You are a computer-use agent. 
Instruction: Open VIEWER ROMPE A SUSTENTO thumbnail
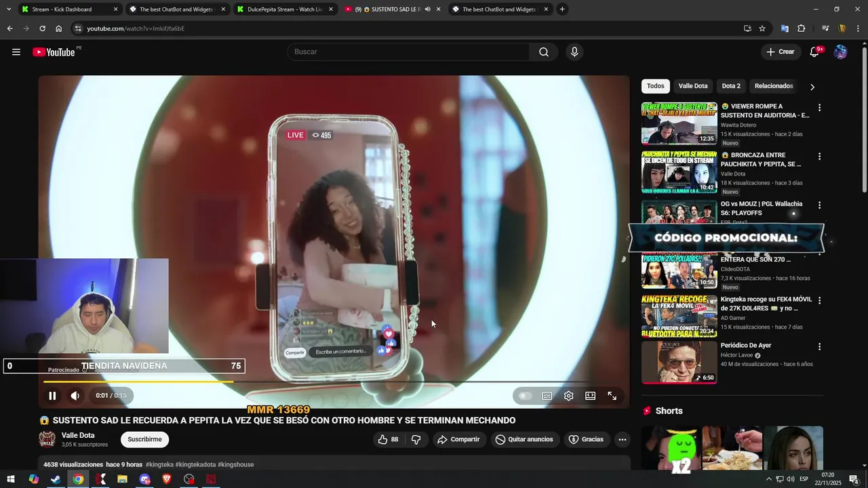pyautogui.click(x=679, y=123)
